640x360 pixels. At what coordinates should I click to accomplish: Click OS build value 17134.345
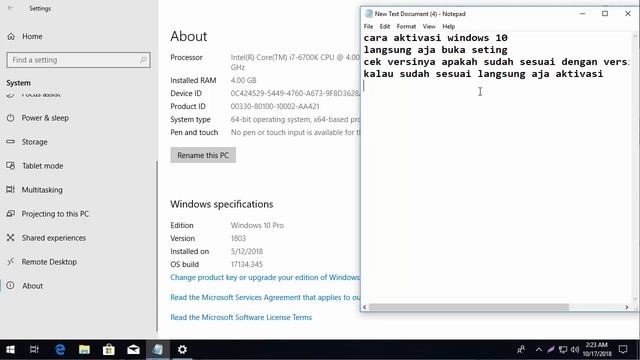(x=247, y=264)
